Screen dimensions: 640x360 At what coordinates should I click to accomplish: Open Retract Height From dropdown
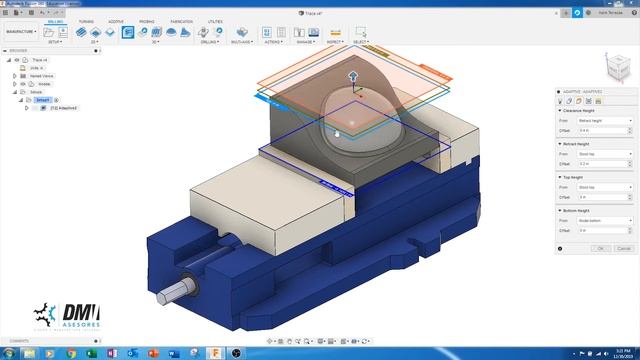(x=605, y=154)
